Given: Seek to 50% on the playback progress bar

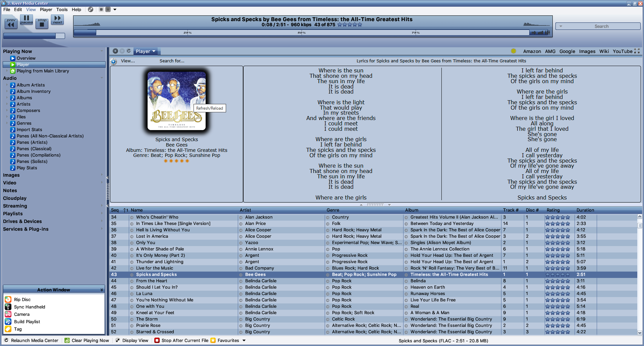Looking at the screenshot, I should point(302,33).
